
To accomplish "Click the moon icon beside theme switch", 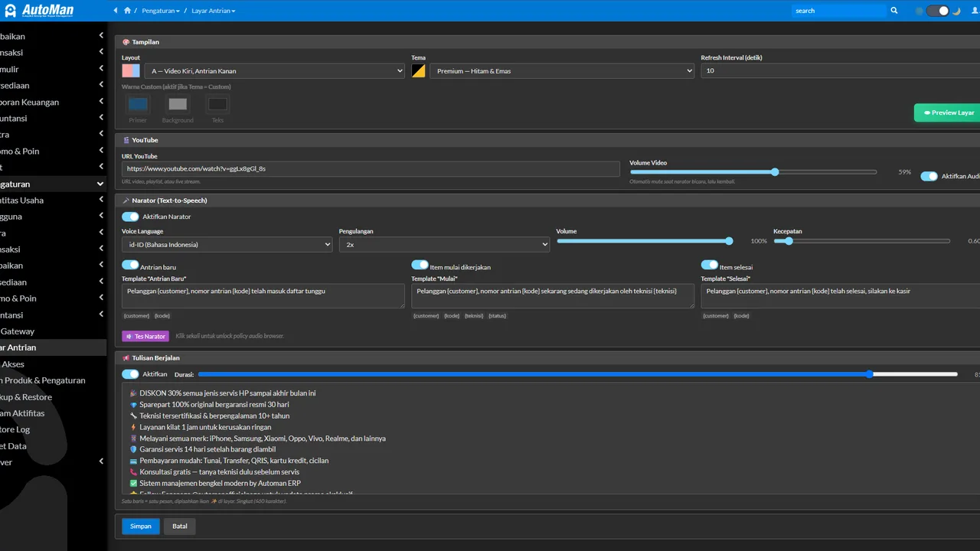I will pyautogui.click(x=956, y=11).
